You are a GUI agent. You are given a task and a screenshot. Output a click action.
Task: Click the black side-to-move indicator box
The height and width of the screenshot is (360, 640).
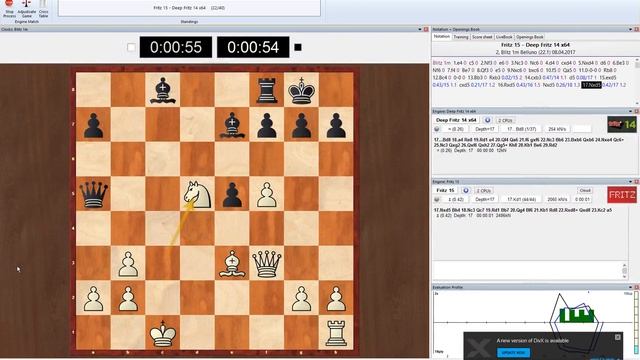tap(298, 47)
